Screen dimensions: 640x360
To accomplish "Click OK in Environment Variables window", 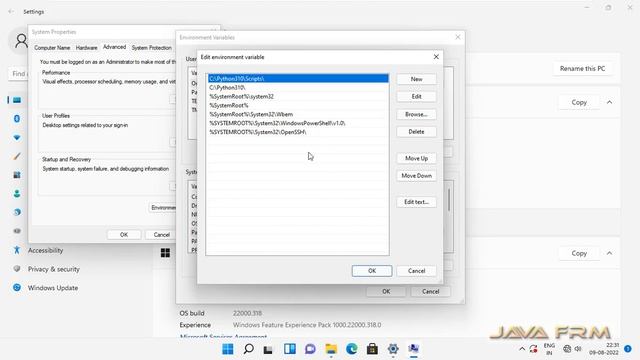I will pos(386,291).
